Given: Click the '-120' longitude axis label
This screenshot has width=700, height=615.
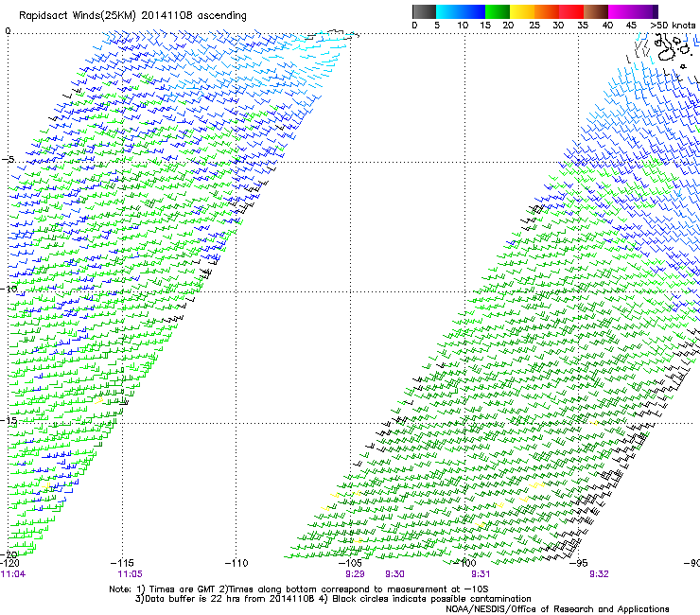Looking at the screenshot, I should 9,563.
